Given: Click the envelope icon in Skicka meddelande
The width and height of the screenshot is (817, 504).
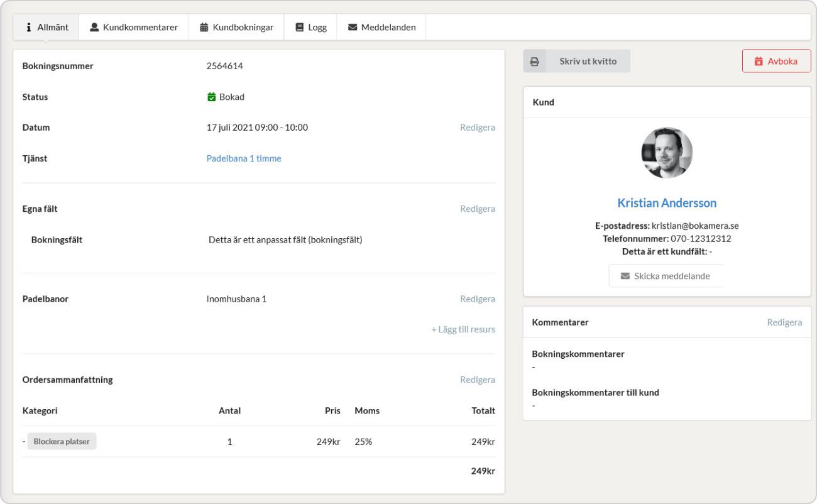Looking at the screenshot, I should coord(625,276).
